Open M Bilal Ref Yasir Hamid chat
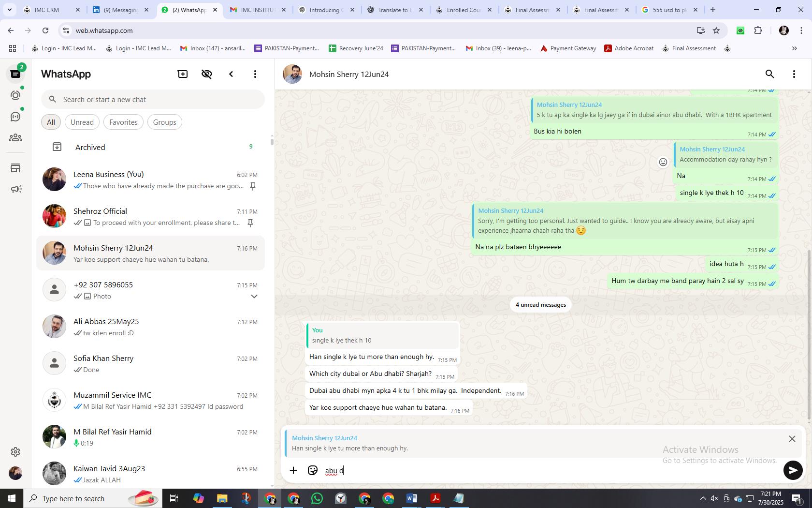 (x=151, y=437)
